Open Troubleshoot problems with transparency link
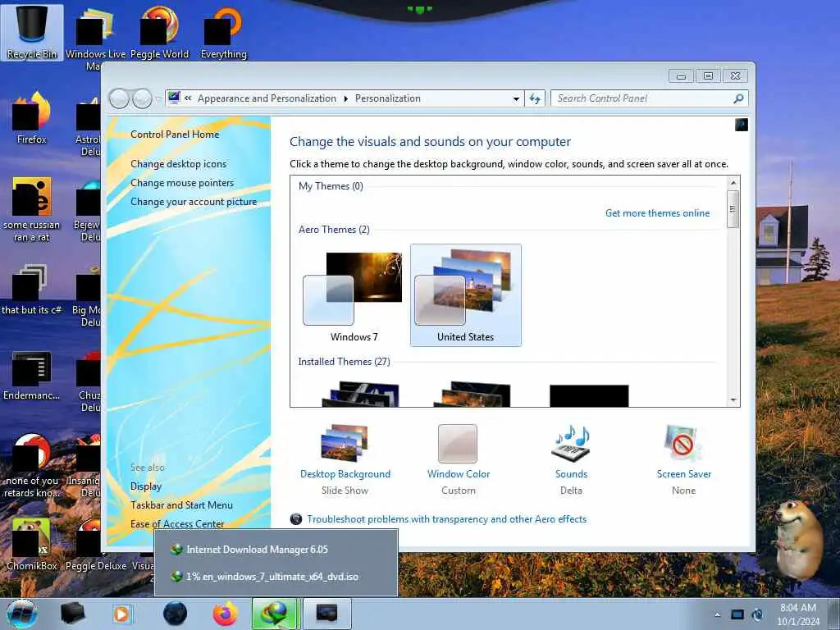840x630 pixels. pos(446,519)
